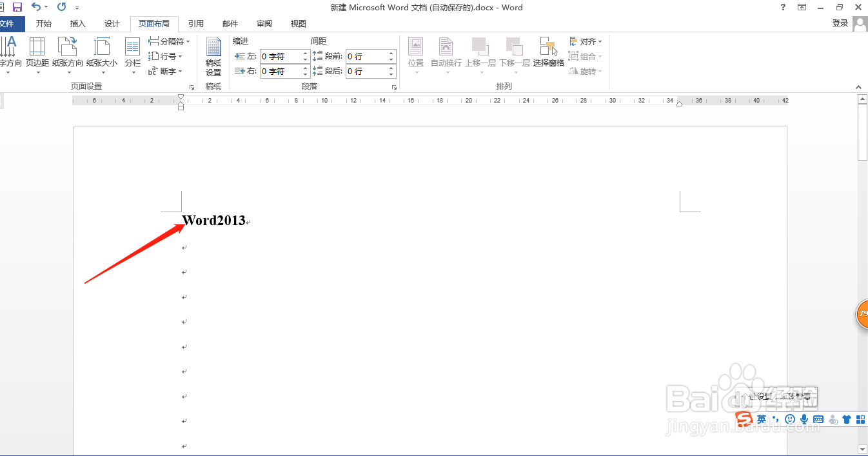Switch to the 开始 (Home) tab
Image resolution: width=868 pixels, height=456 pixels.
[x=44, y=24]
